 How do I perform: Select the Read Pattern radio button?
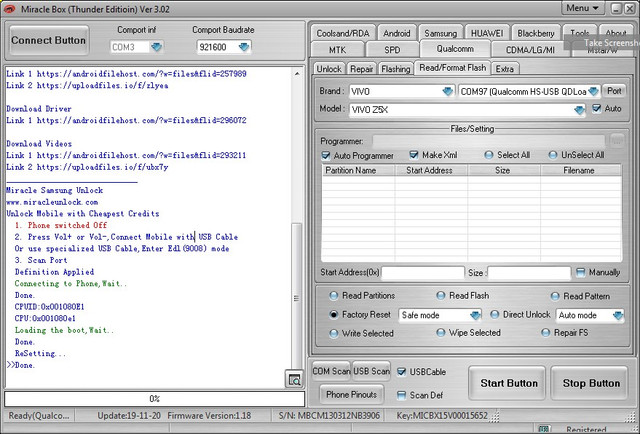555,296
